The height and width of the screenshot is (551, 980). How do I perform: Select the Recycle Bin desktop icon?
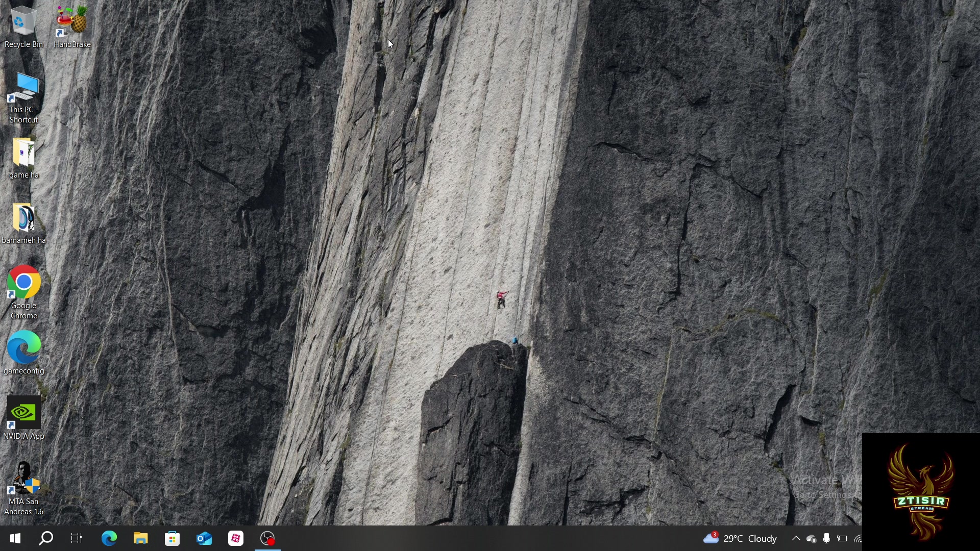pyautogui.click(x=23, y=27)
